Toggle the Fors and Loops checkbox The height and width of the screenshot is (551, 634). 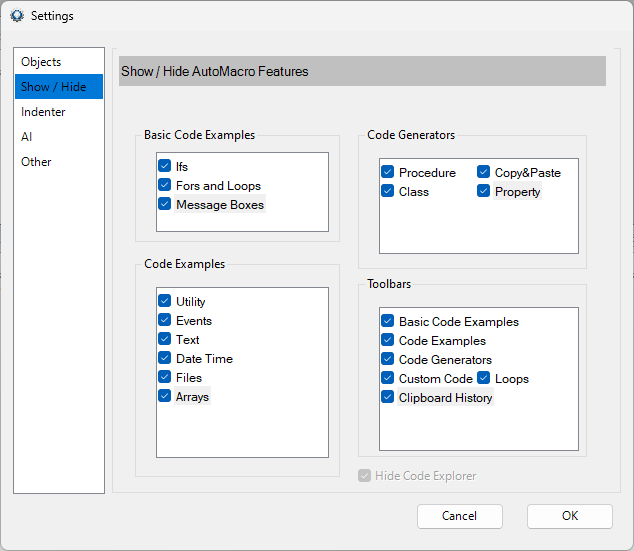(x=165, y=185)
